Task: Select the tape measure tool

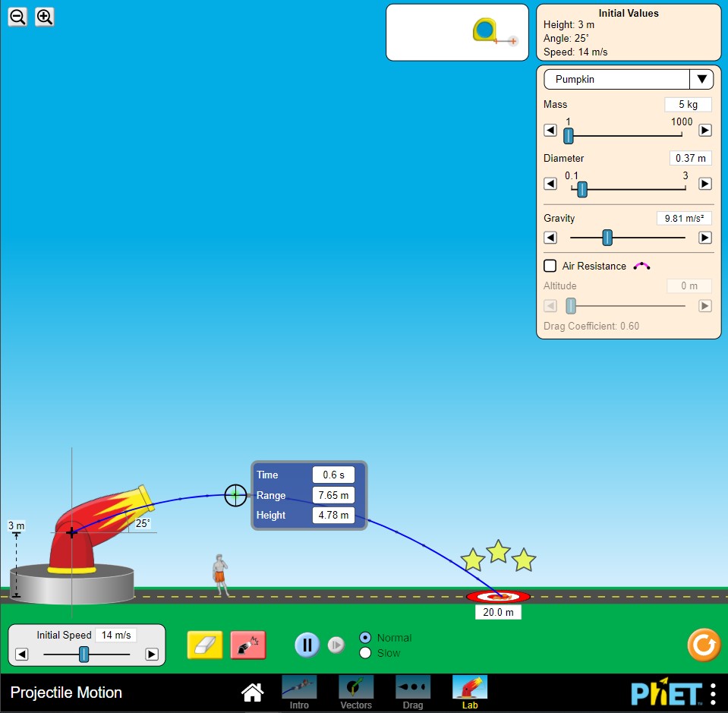Action: [485, 31]
